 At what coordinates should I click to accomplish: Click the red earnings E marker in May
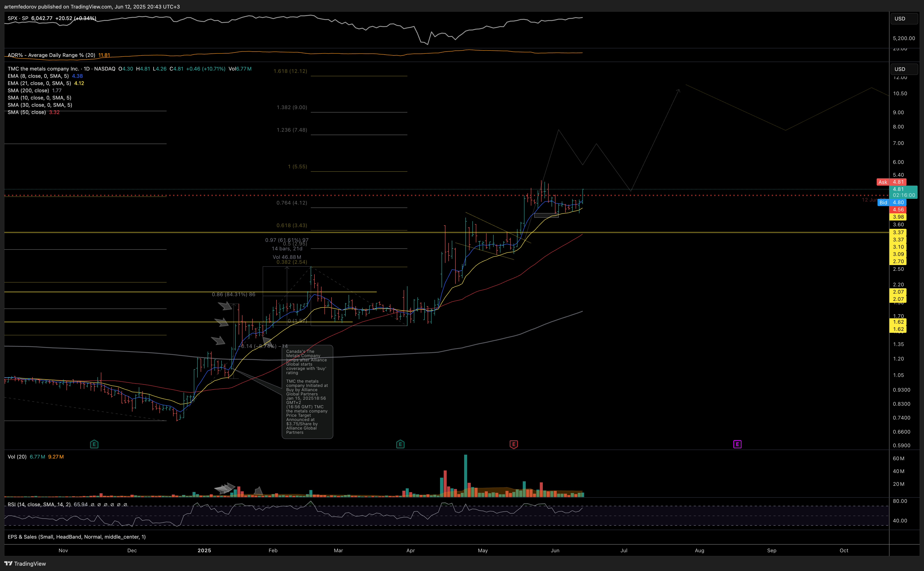point(514,444)
